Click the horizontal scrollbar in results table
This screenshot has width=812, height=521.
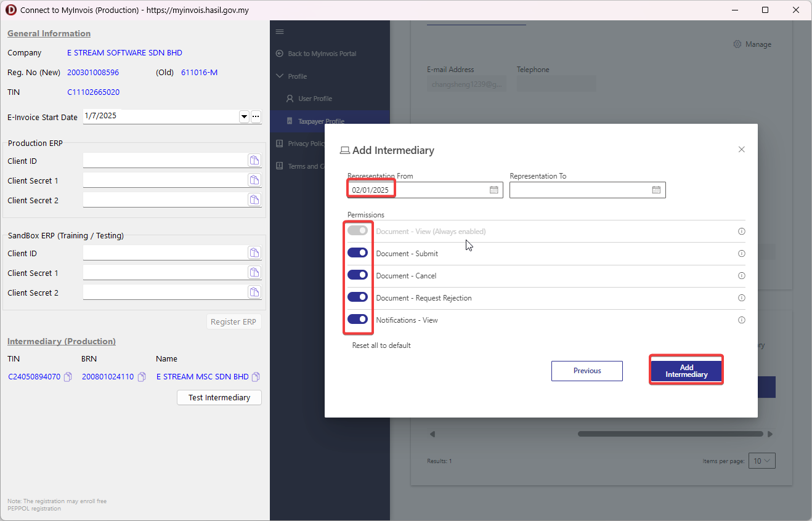pyautogui.click(x=670, y=434)
